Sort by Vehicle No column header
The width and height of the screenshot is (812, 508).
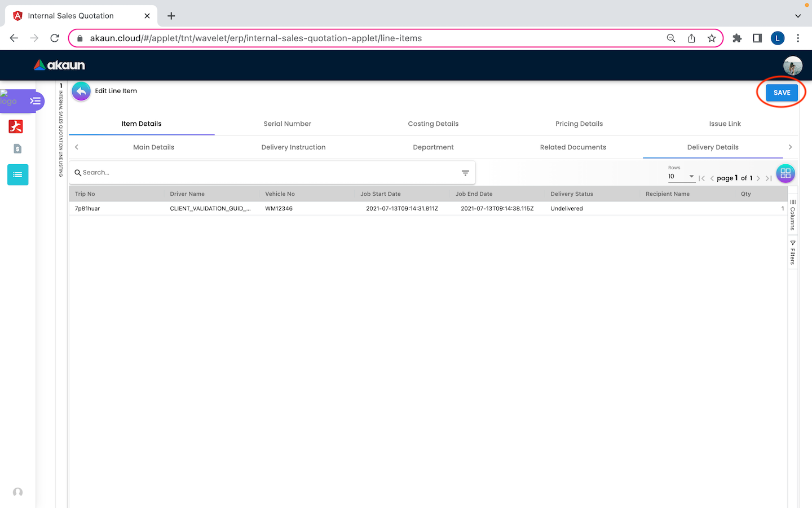point(280,194)
